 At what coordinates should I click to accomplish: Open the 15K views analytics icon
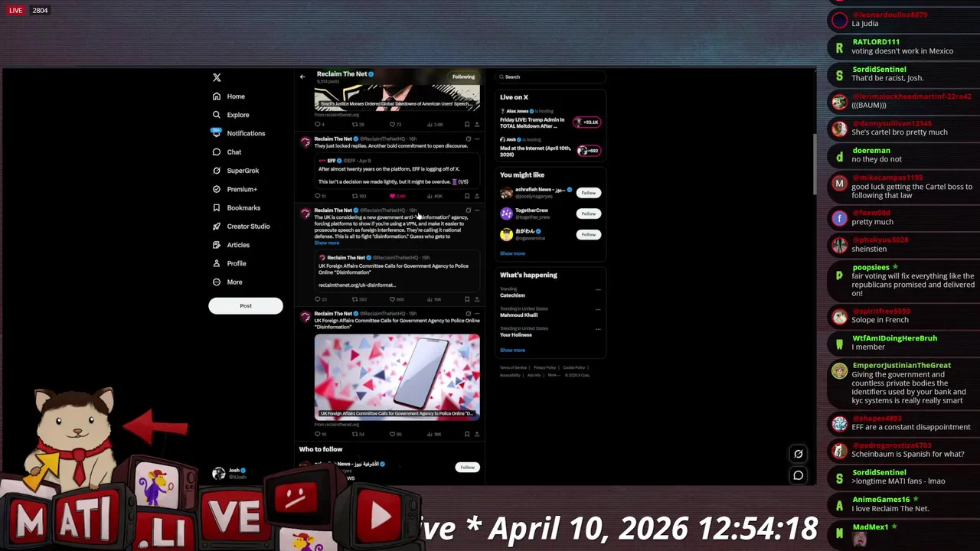pyautogui.click(x=430, y=299)
